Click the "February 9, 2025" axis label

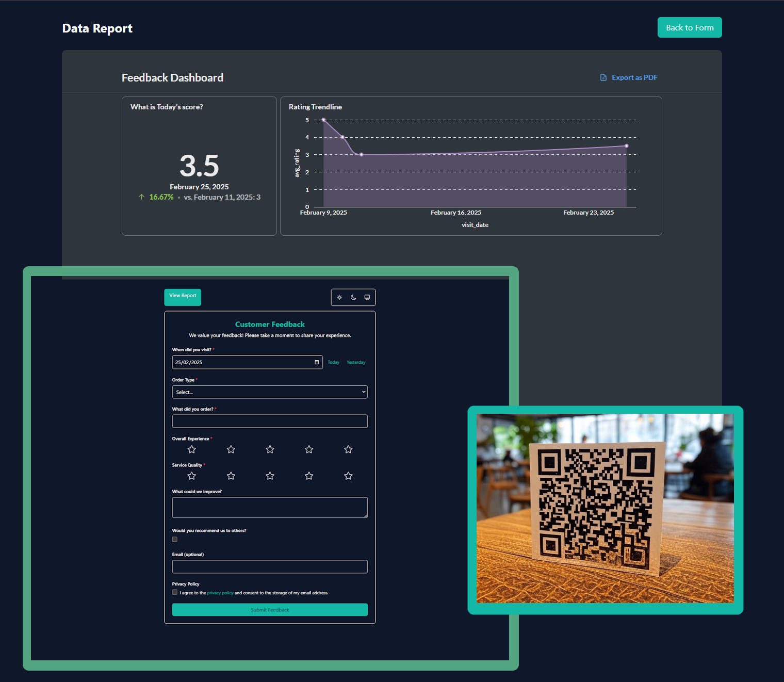click(323, 213)
